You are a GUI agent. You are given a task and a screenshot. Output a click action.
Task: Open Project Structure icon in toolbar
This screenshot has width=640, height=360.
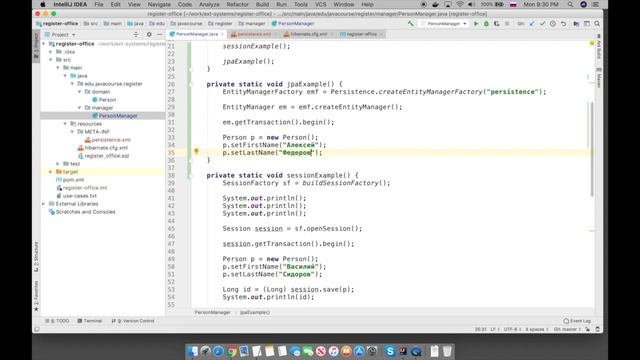point(576,24)
